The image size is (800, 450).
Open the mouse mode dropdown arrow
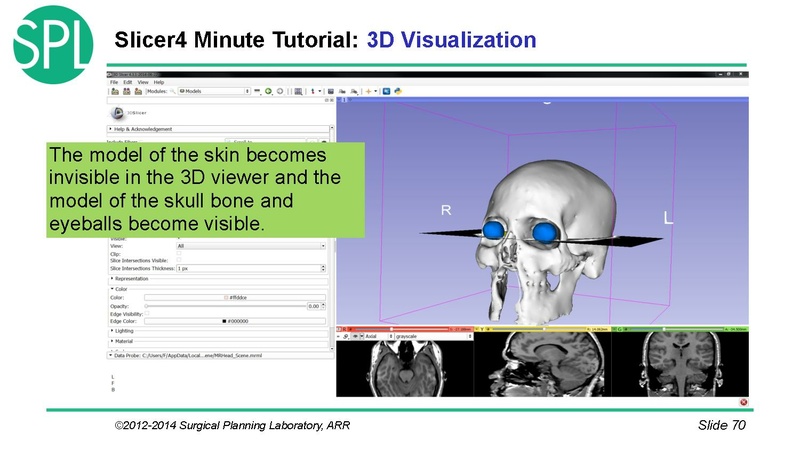click(x=320, y=91)
